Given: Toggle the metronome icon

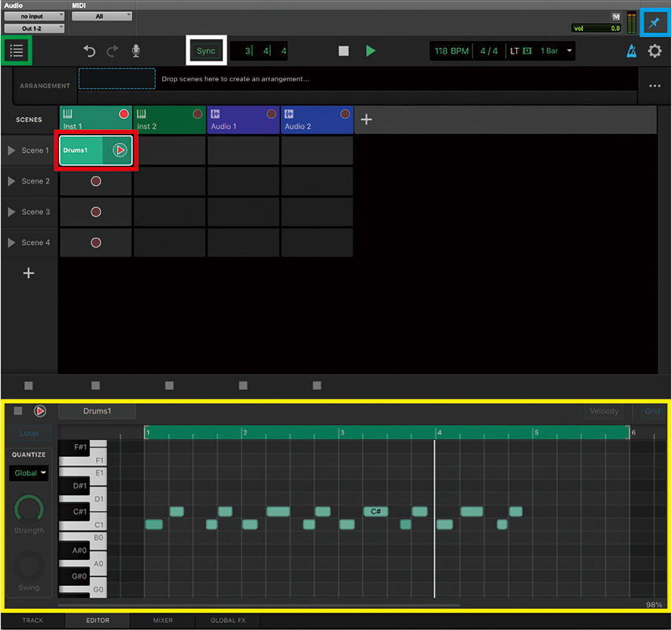Looking at the screenshot, I should 631,51.
